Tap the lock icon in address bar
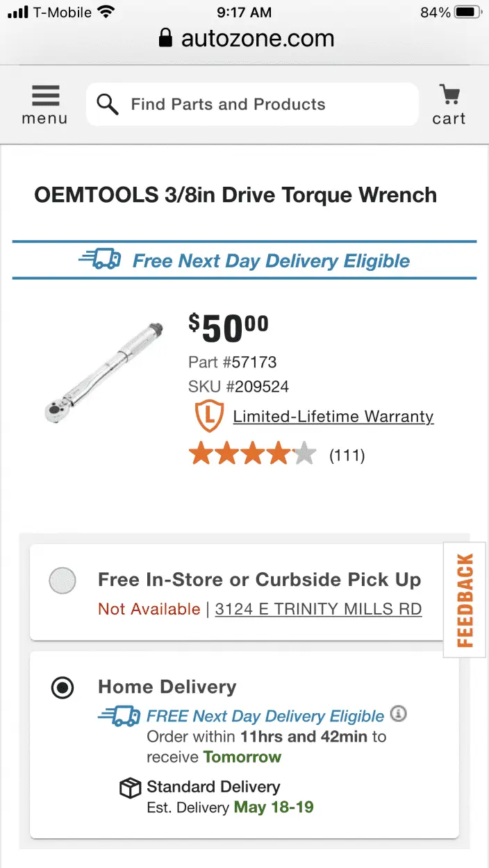This screenshot has height=868, width=489. (165, 39)
